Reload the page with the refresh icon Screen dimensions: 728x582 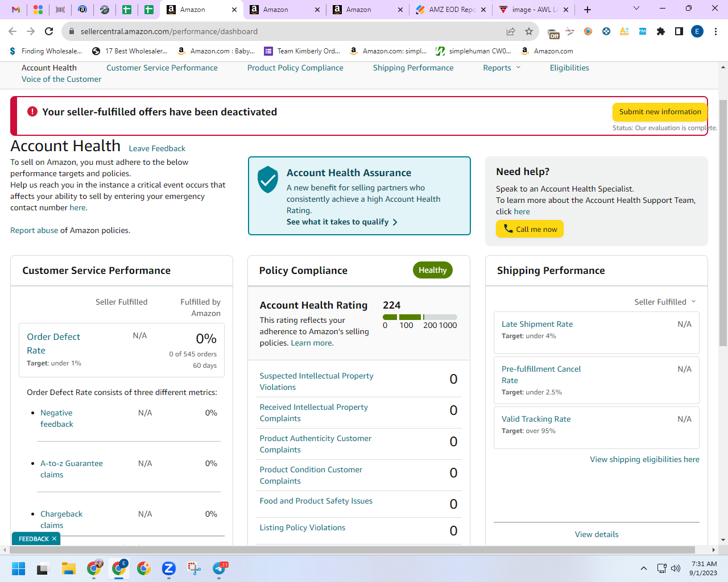click(x=49, y=31)
